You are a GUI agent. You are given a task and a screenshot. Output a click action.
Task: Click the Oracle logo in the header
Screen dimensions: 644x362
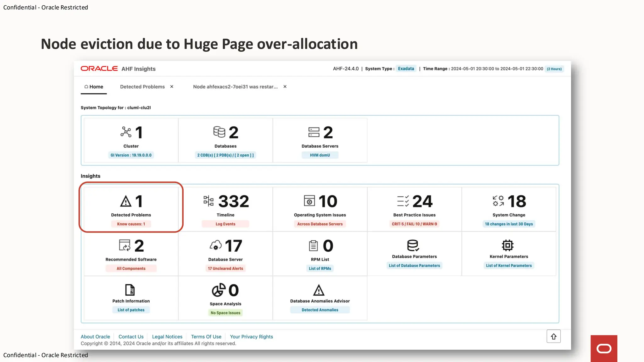99,69
